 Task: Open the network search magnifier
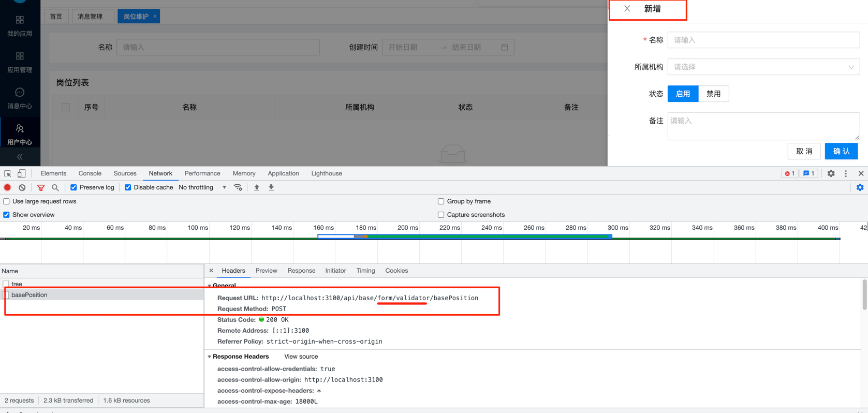coord(55,187)
